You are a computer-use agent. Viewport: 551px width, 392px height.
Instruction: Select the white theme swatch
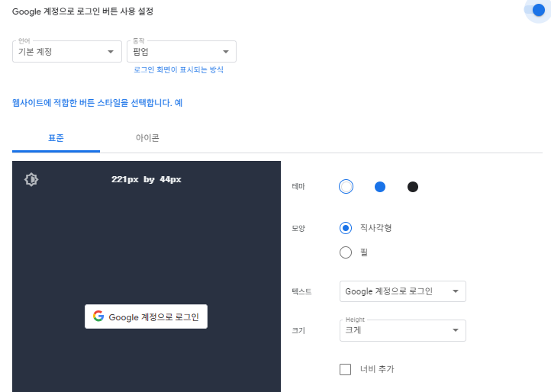coord(346,187)
